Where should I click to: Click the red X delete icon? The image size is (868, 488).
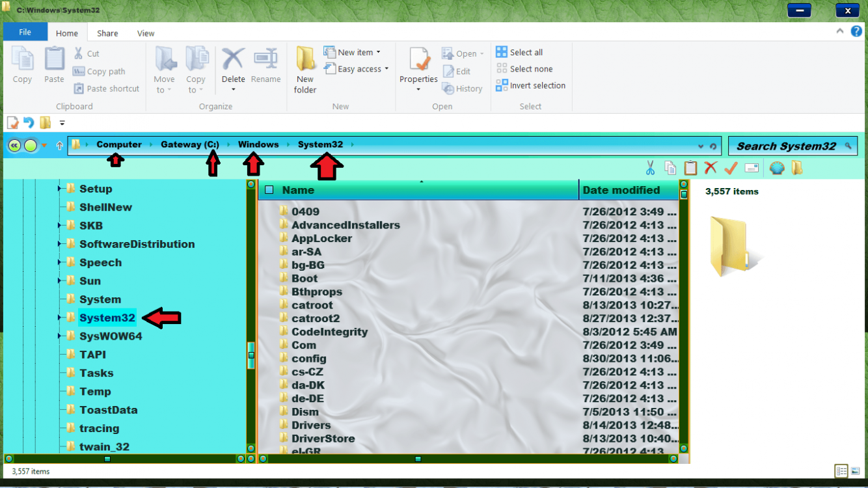pos(711,168)
